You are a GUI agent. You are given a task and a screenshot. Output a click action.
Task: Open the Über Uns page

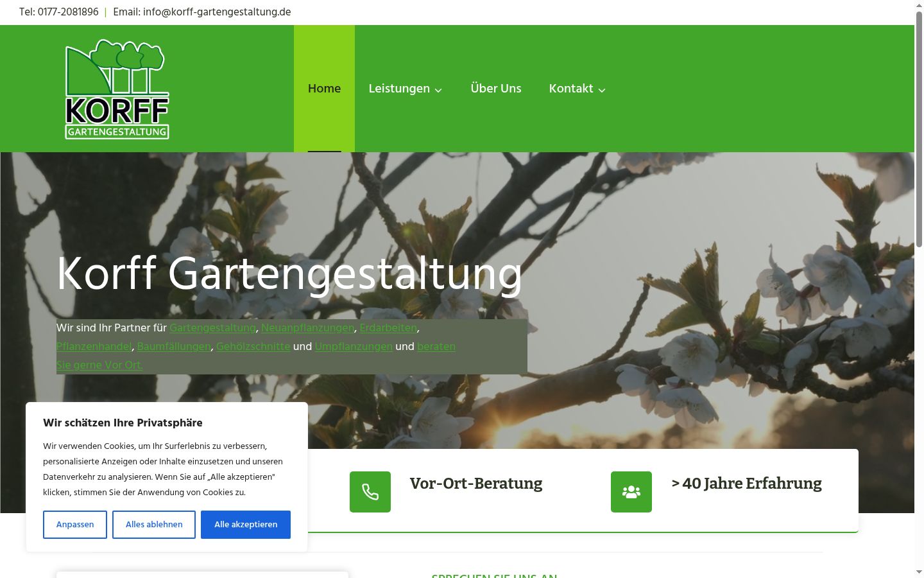pyautogui.click(x=496, y=89)
